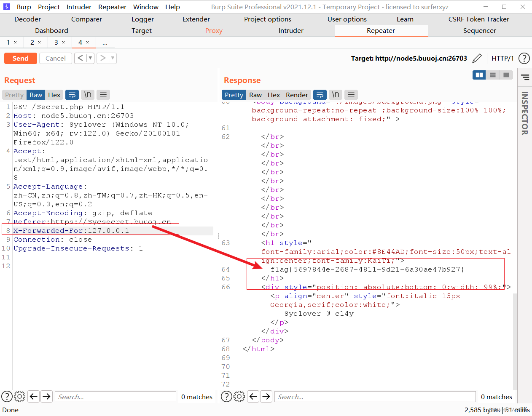Add new Repeater tab via ellipsis
The width and height of the screenshot is (532, 416).
[x=105, y=43]
